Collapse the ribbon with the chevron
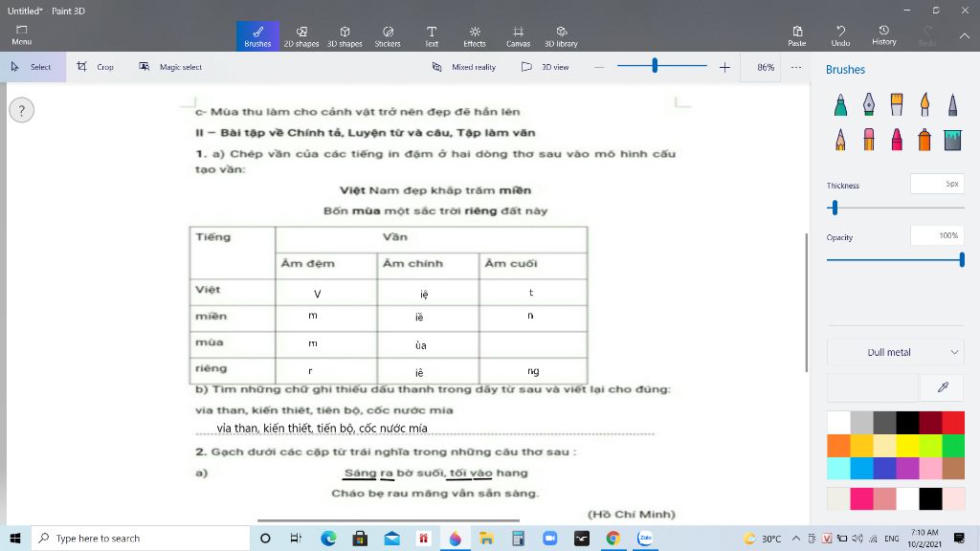980x551 pixels. [965, 36]
